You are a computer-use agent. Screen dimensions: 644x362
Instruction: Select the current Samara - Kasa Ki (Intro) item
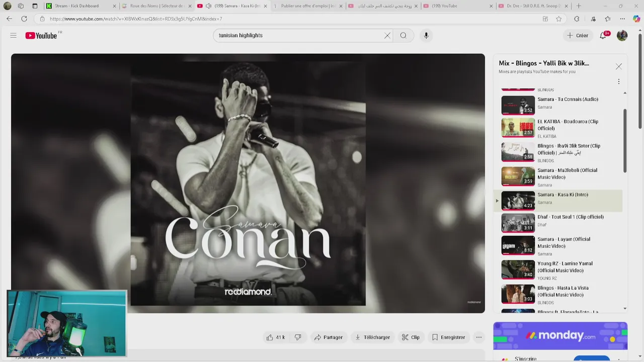559,201
